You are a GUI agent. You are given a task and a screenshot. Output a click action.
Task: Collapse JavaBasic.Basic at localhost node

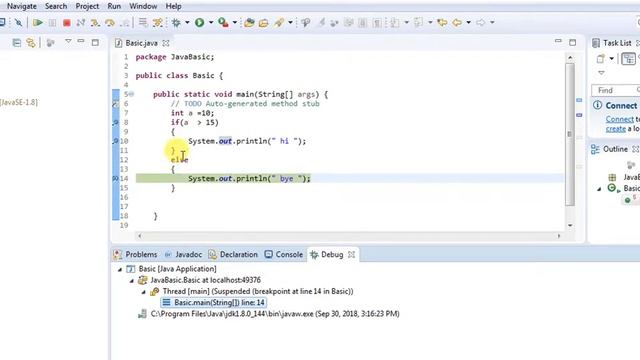131,281
